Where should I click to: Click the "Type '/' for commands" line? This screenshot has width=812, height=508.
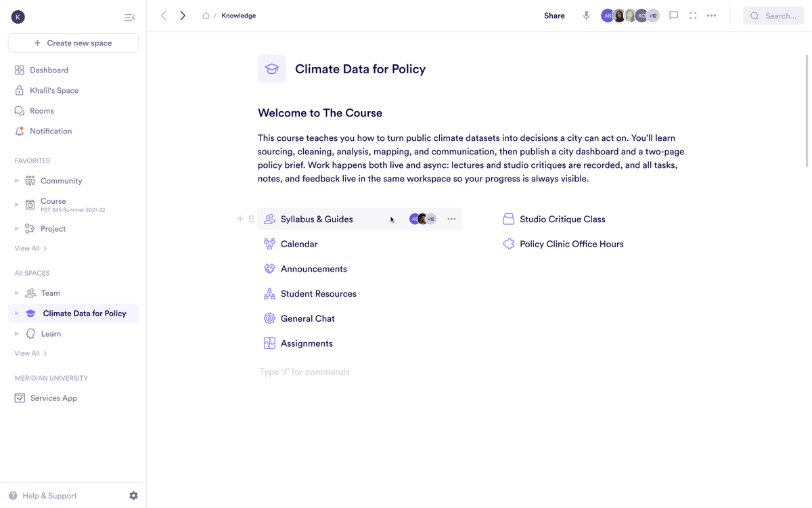(304, 372)
